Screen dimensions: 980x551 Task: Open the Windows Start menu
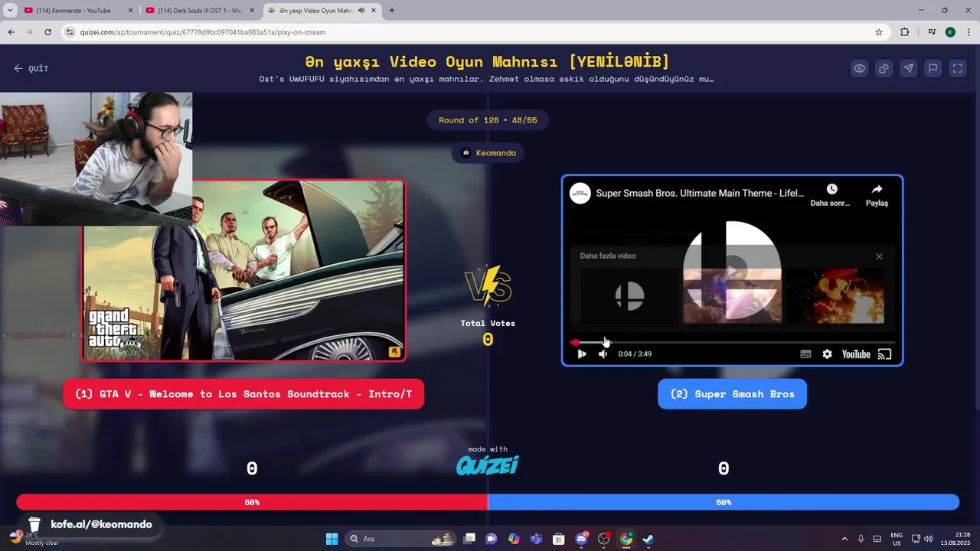[332, 539]
